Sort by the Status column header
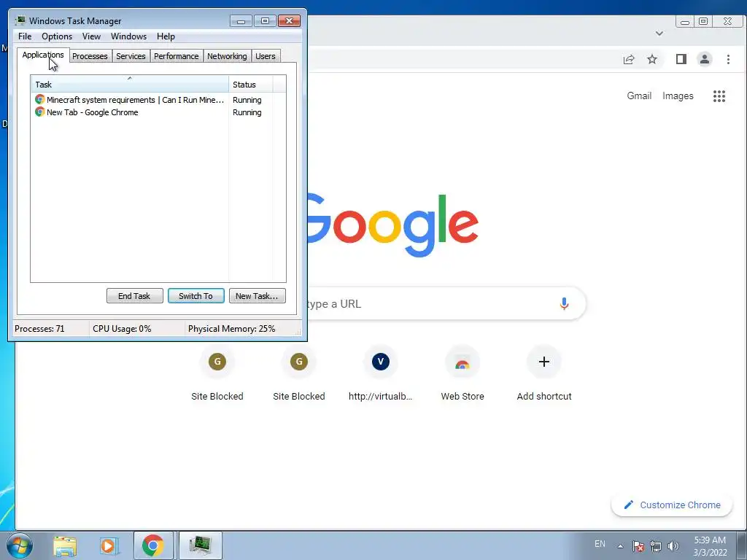The width and height of the screenshot is (747, 560). [251, 85]
